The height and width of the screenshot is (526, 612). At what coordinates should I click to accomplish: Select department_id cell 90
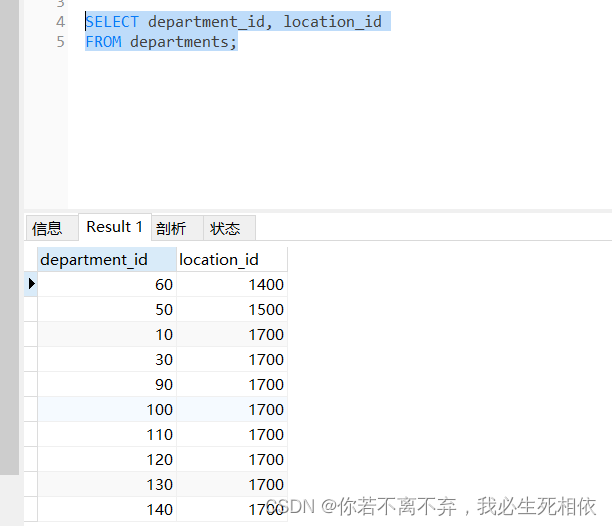click(x=107, y=384)
